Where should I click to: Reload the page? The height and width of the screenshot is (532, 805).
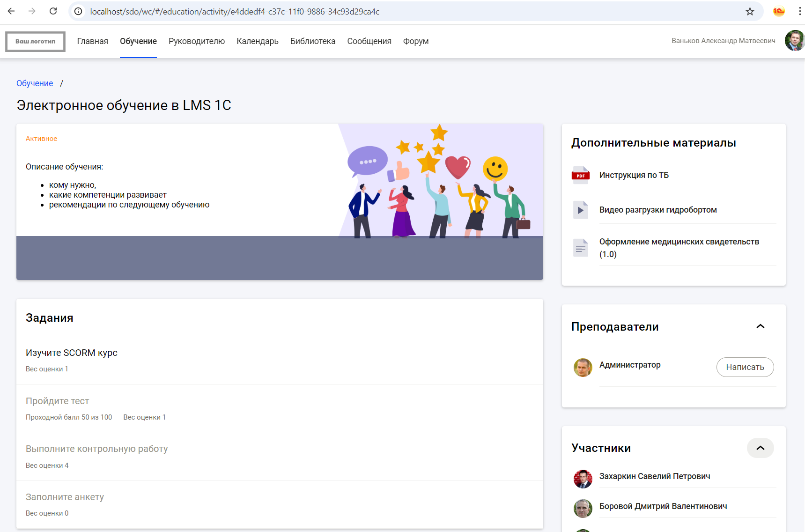tap(53, 11)
